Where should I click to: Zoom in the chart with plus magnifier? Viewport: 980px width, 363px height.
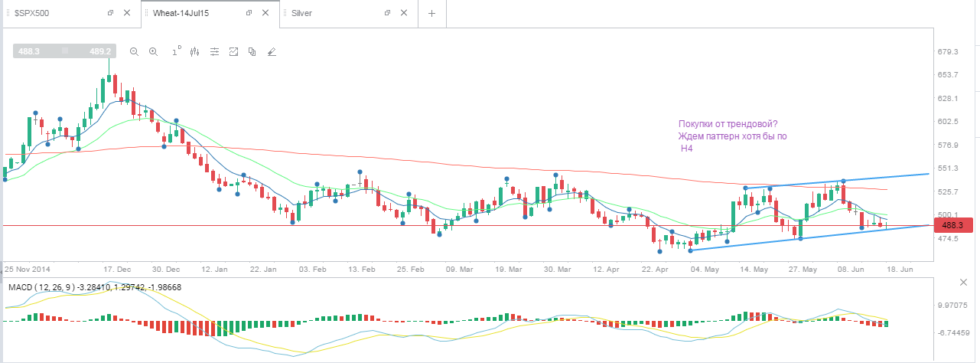pyautogui.click(x=154, y=51)
